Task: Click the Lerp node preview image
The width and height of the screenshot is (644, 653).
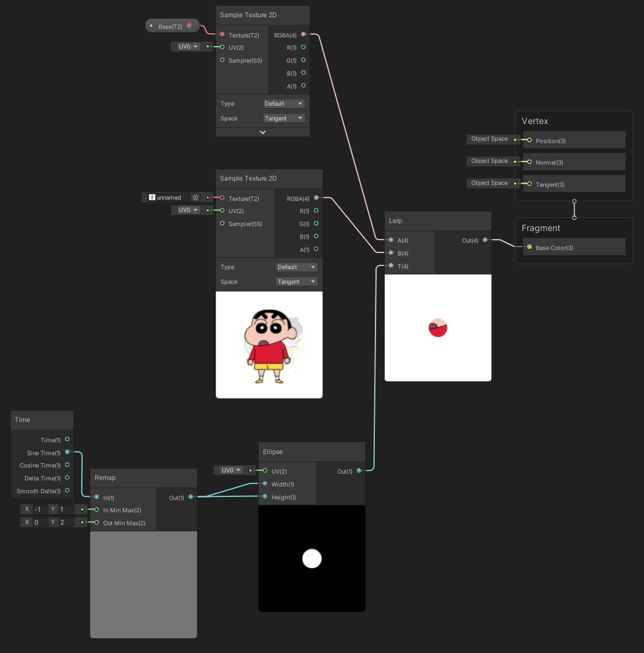Action: pyautogui.click(x=438, y=328)
